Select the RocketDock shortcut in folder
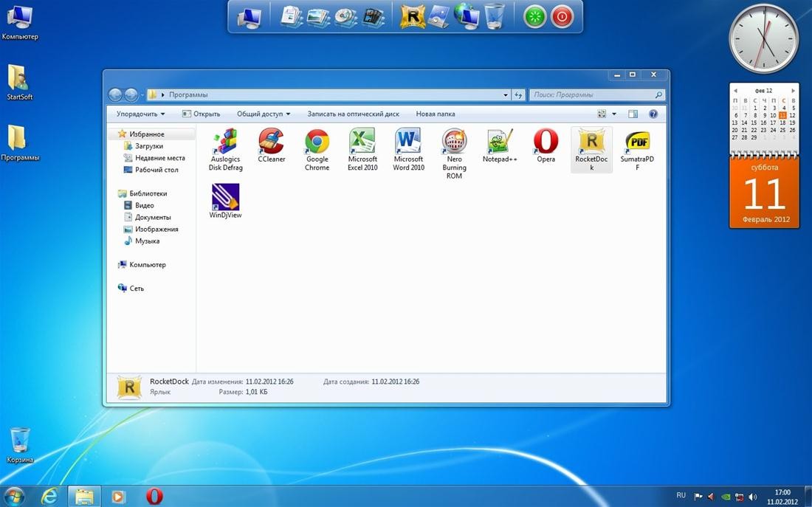Viewport: 812px width, 507px height. click(x=591, y=150)
